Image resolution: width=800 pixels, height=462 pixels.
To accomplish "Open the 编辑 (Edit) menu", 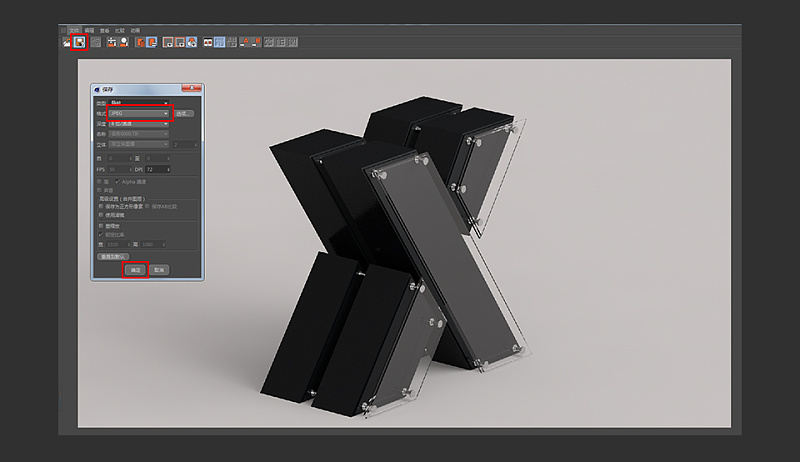I will 89,30.
